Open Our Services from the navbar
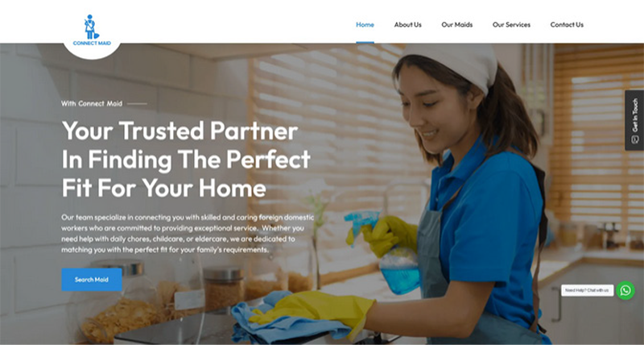This screenshot has height=345, width=644. (511, 25)
